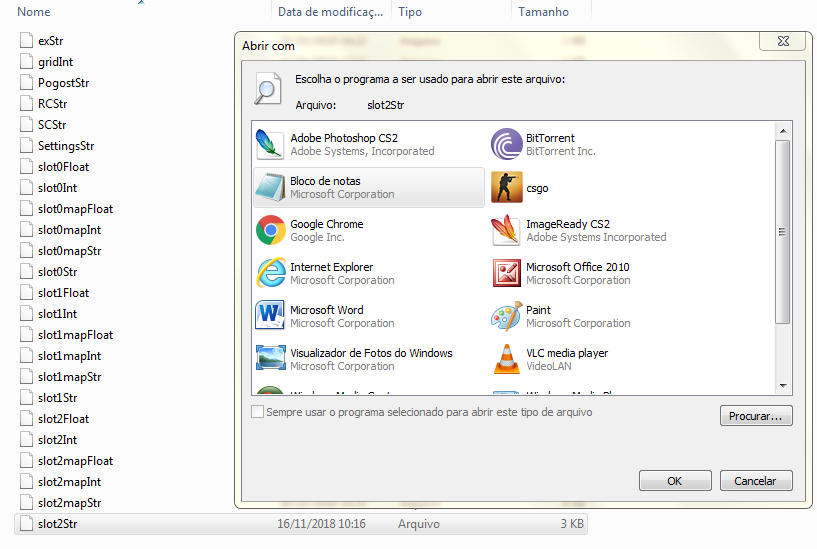817x549 pixels.
Task: Click file icon next to SCStr
Action: (26, 124)
